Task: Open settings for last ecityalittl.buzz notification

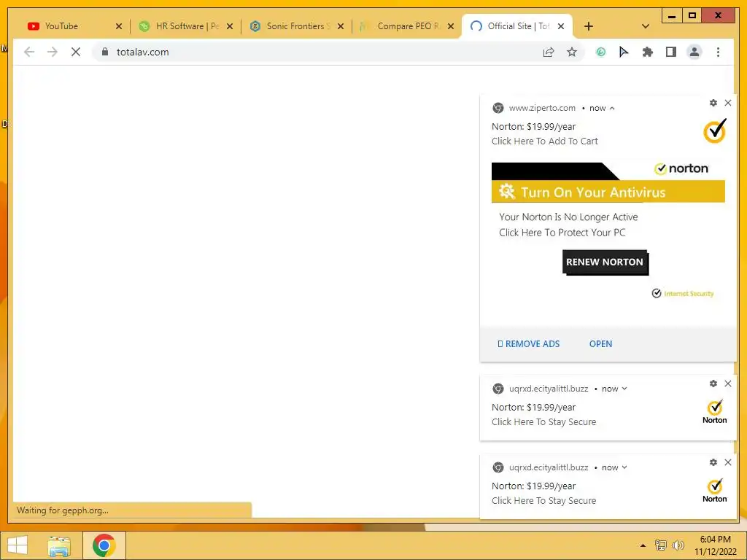Action: tap(713, 462)
